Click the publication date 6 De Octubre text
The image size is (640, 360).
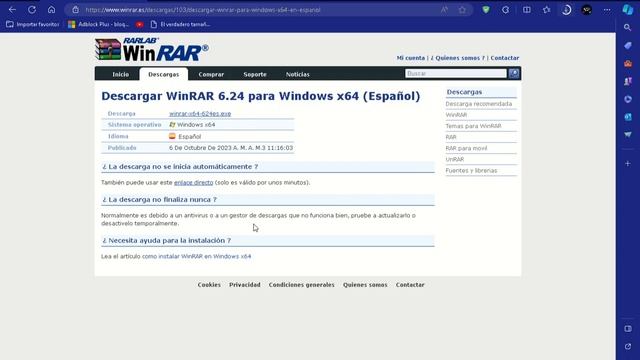pos(231,148)
